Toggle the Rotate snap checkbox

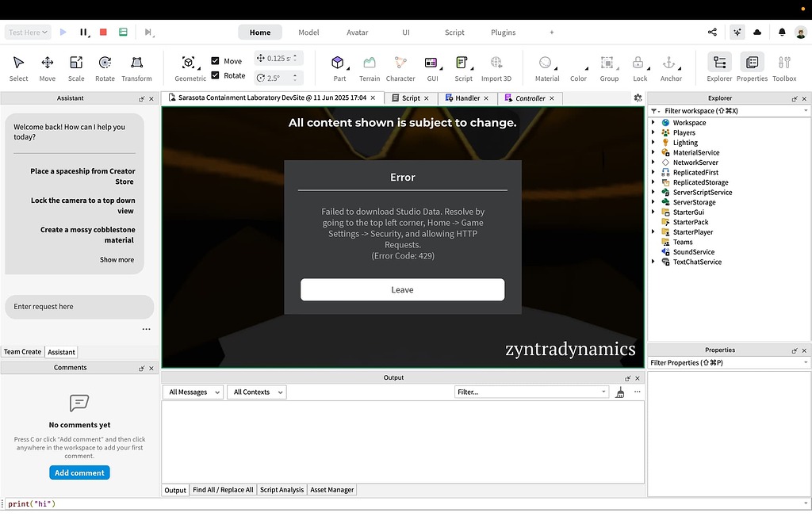point(216,75)
